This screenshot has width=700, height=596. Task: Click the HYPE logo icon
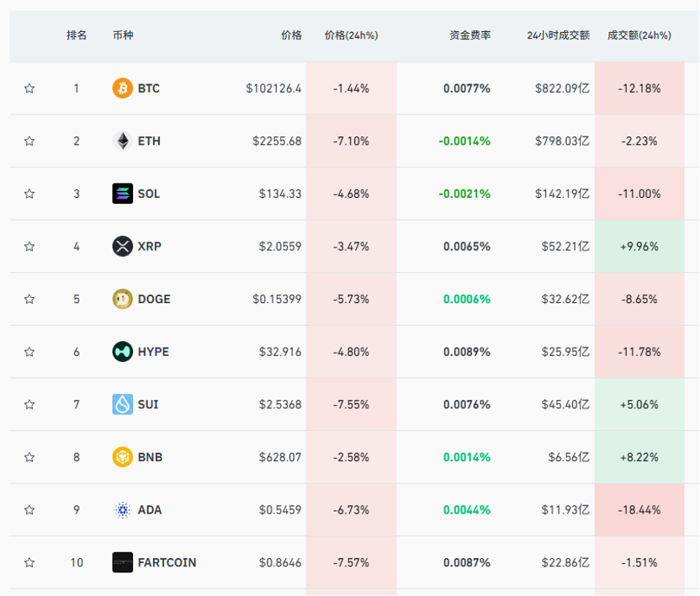point(123,352)
